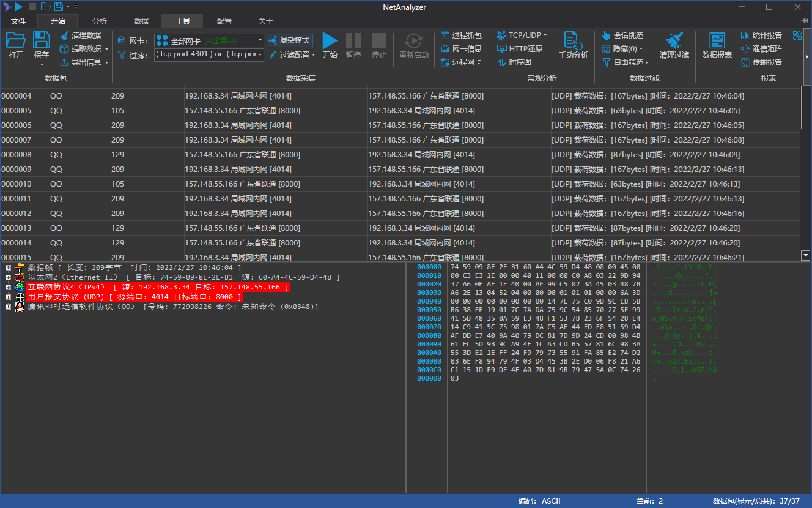Viewport: 812px width, 508px height.
Task: Open TCP/UDP dropdown menu
Action: [x=545, y=35]
